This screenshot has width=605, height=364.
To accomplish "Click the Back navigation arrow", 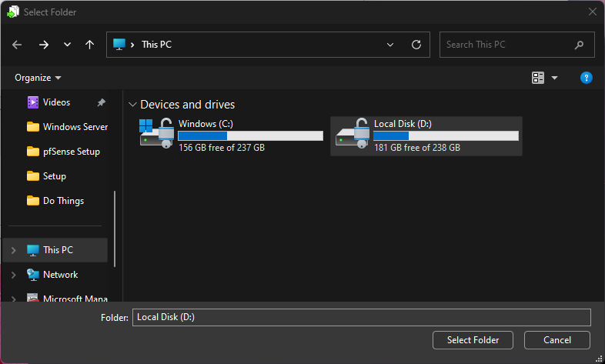I will click(17, 45).
